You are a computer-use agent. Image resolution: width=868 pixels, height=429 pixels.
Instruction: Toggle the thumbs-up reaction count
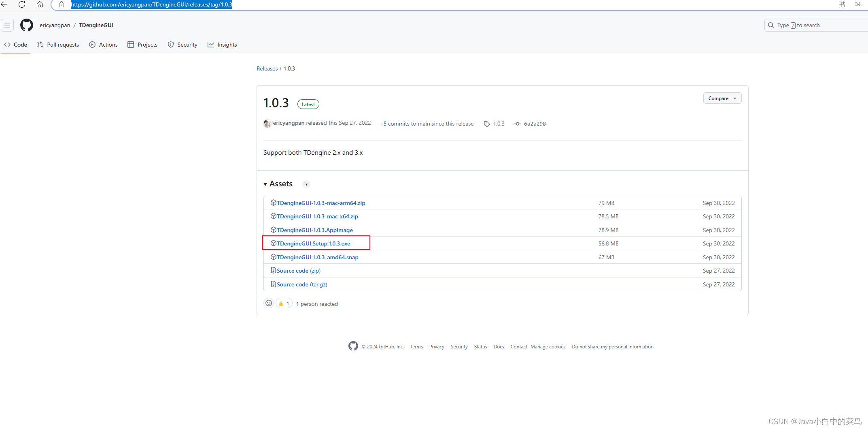pyautogui.click(x=284, y=303)
